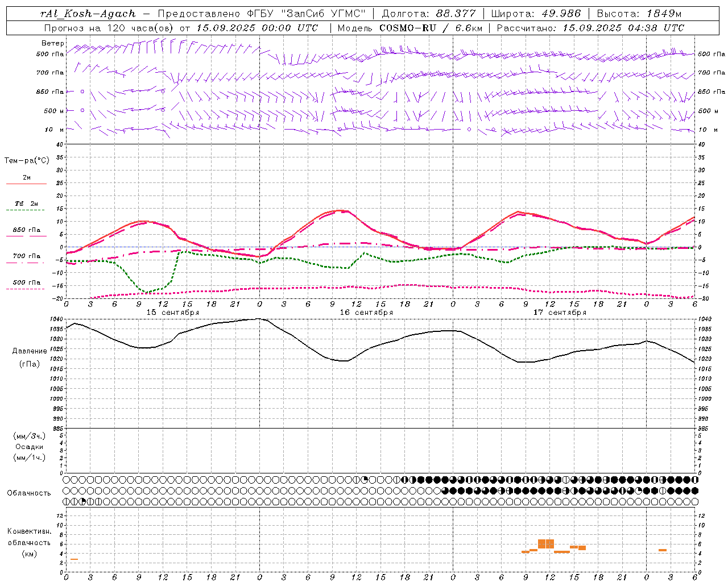Click the Высота: 1849м value
The width and height of the screenshot is (728, 582).
tap(639, 14)
